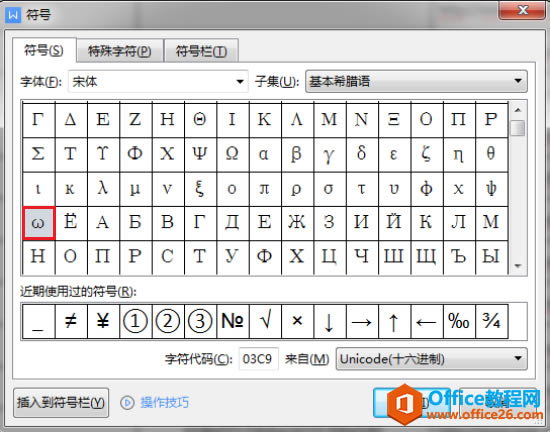Screen dimensions: 550x432
Task: Select the yen ¥ recent symbol
Action: [x=103, y=321]
